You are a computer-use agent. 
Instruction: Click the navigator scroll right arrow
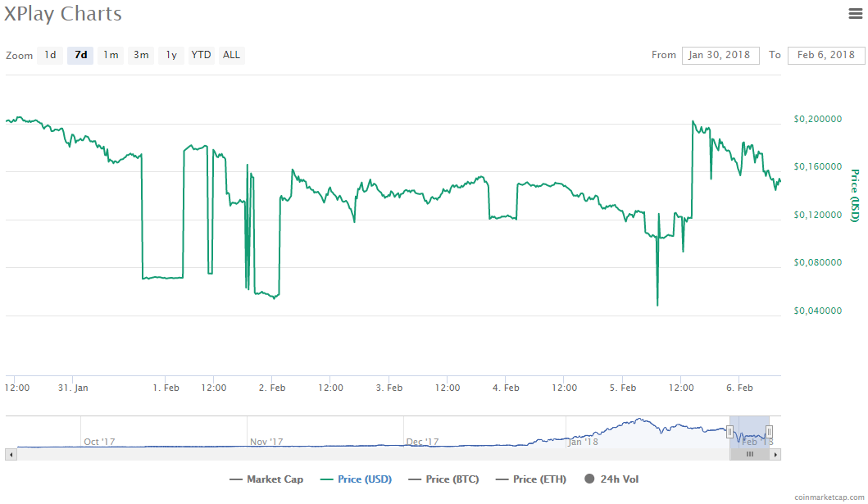point(775,455)
